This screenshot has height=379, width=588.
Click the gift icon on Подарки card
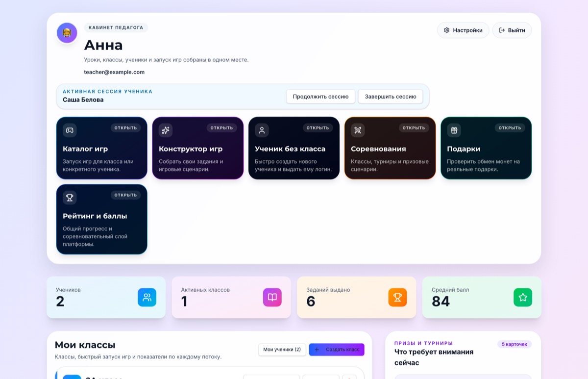pos(454,130)
